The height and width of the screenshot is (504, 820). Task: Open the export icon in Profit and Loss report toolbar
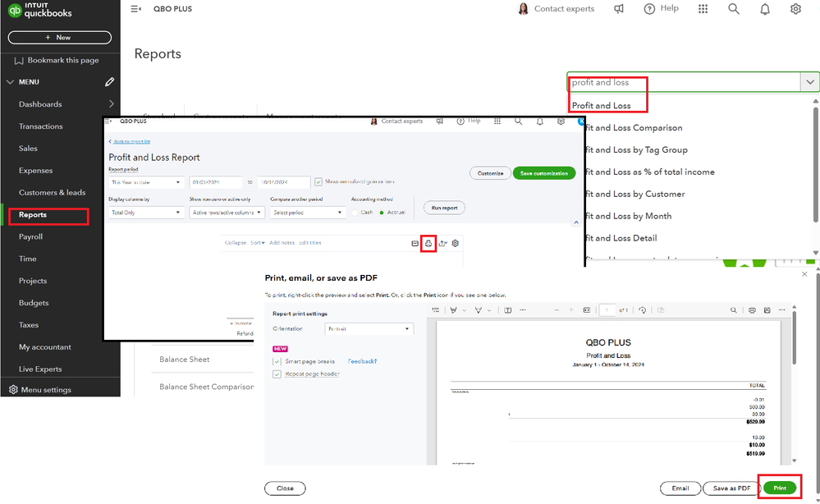click(443, 243)
